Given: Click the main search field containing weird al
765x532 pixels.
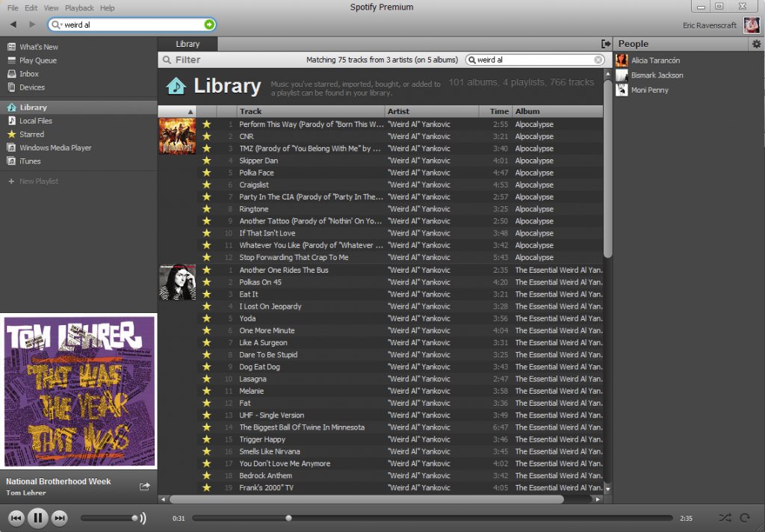Looking at the screenshot, I should click(131, 25).
